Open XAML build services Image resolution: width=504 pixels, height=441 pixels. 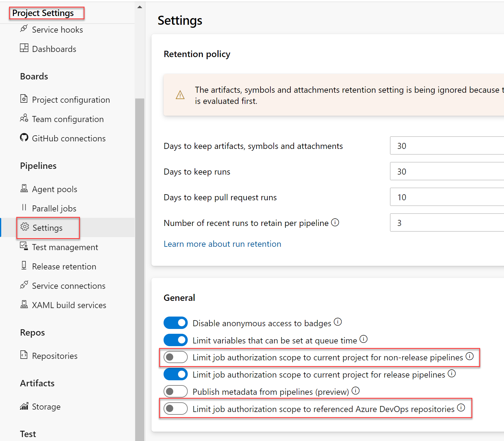point(69,305)
